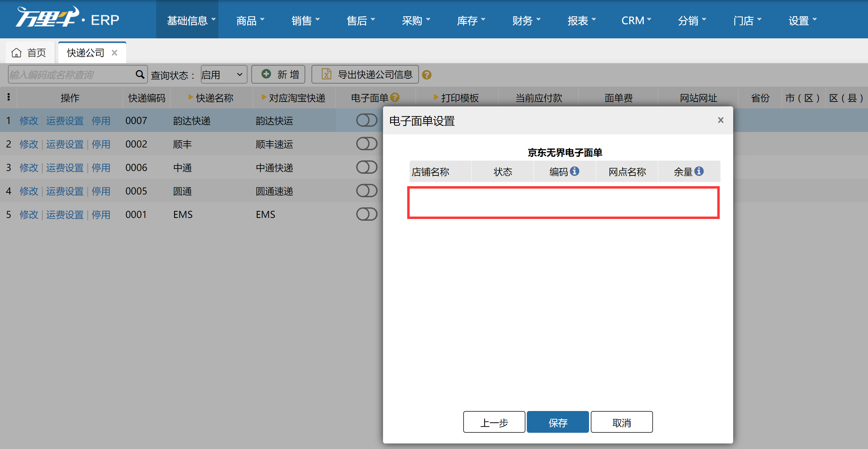Click the info icon beside 编码 in the dialog
The image size is (868, 449).
click(x=575, y=171)
